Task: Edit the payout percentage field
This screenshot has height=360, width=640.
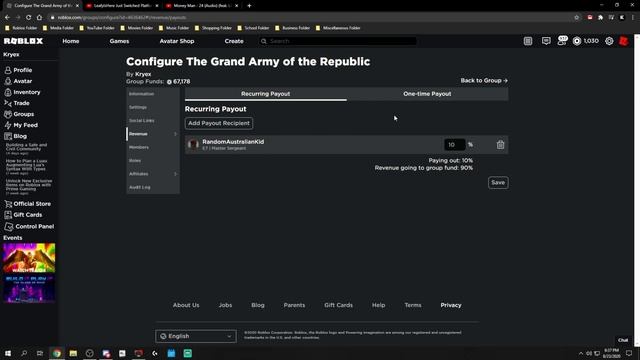Action: coord(454,144)
